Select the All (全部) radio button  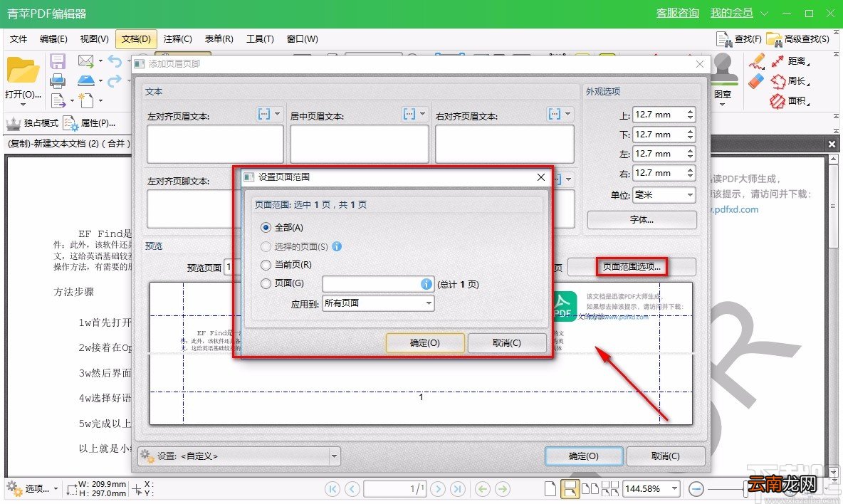[x=266, y=228]
